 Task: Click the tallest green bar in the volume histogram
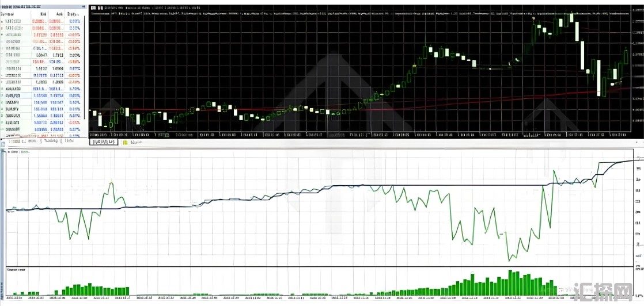[x=510, y=282]
